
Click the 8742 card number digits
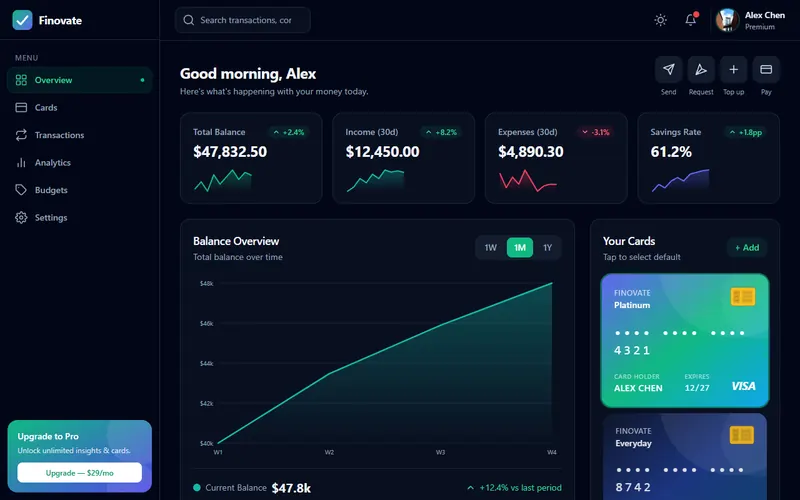click(x=633, y=487)
